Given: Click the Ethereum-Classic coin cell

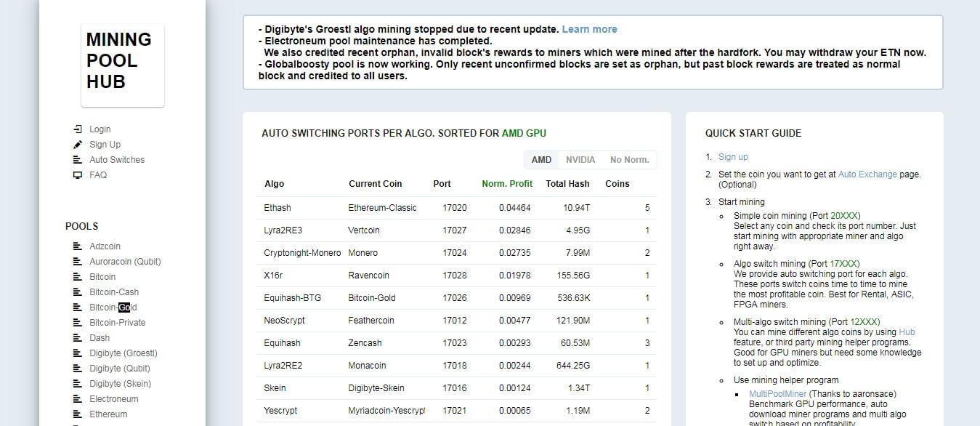Looking at the screenshot, I should tap(382, 208).
